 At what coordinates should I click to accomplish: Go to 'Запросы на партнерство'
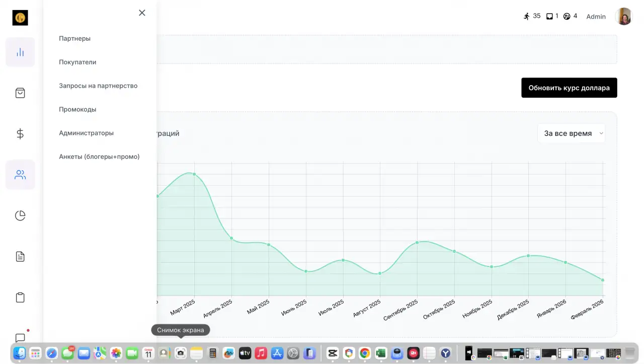coord(98,86)
